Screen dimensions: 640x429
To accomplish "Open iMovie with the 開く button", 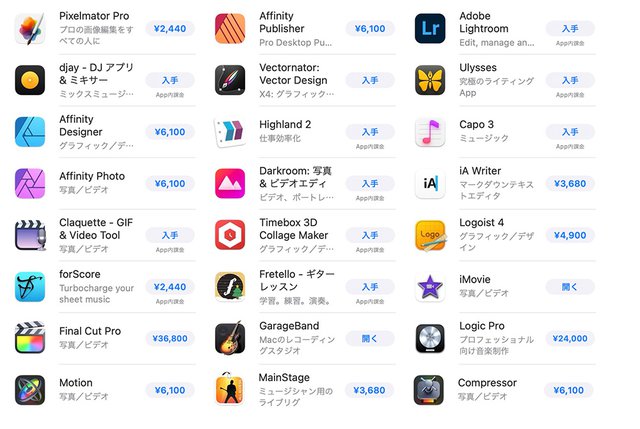I will click(x=570, y=287).
